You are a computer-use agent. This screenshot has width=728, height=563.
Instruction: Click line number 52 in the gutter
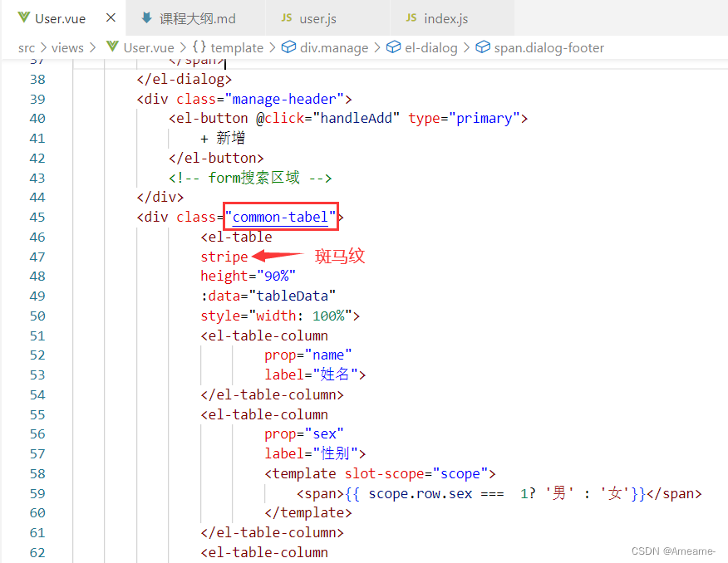(37, 355)
